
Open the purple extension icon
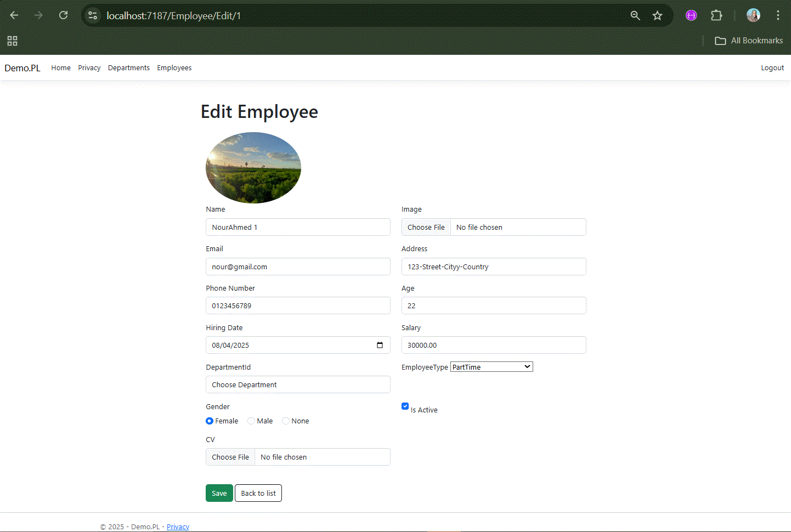[x=691, y=15]
